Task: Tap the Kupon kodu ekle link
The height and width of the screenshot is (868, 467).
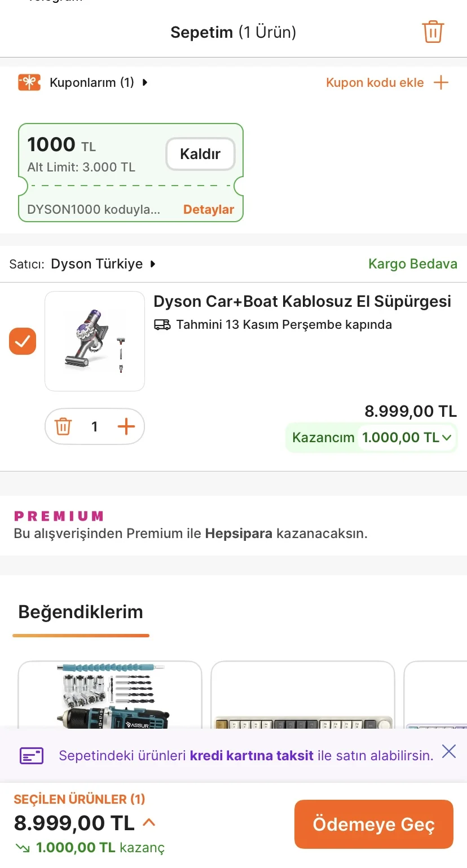Action: pyautogui.click(x=375, y=82)
